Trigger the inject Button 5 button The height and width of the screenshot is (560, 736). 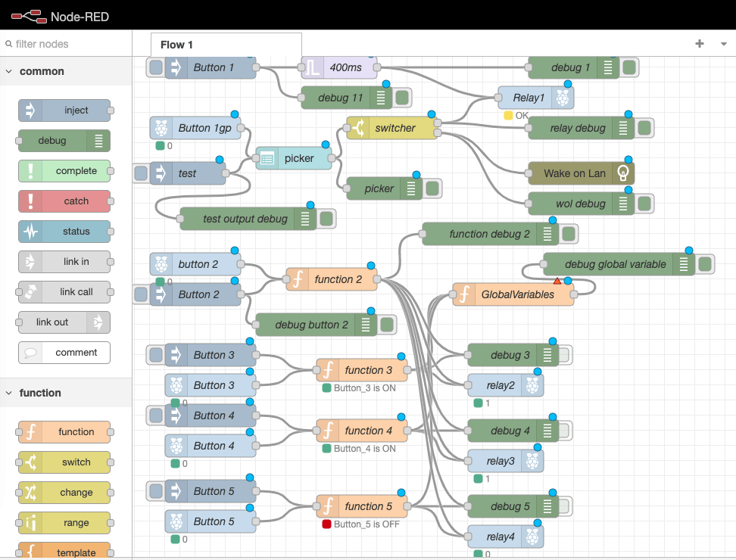click(x=156, y=491)
